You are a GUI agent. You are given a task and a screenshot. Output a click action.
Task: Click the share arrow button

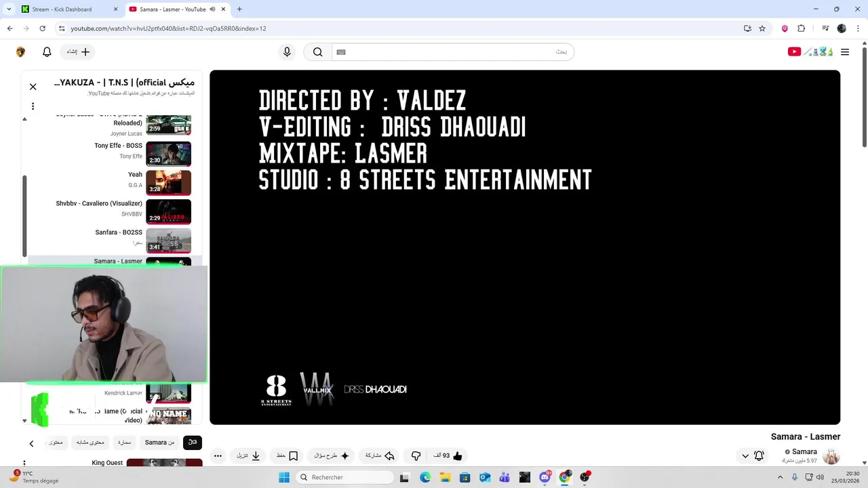point(380,456)
